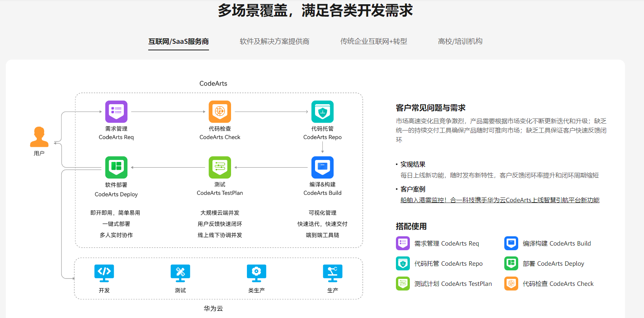Click the 开发 code monitor icon
The image size is (644, 318).
point(104,273)
